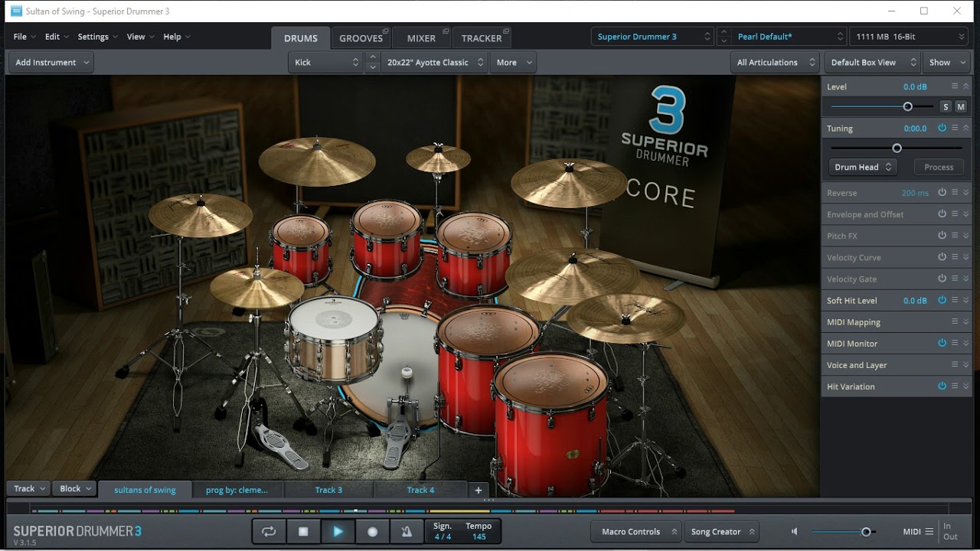Open Voice and Layer menu icon

955,364
